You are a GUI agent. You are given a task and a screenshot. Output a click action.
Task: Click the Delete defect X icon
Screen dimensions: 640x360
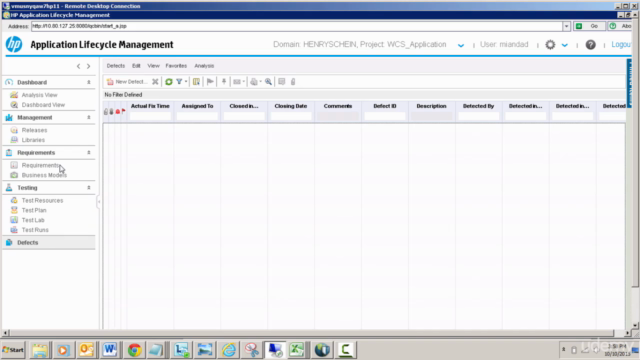(155, 82)
